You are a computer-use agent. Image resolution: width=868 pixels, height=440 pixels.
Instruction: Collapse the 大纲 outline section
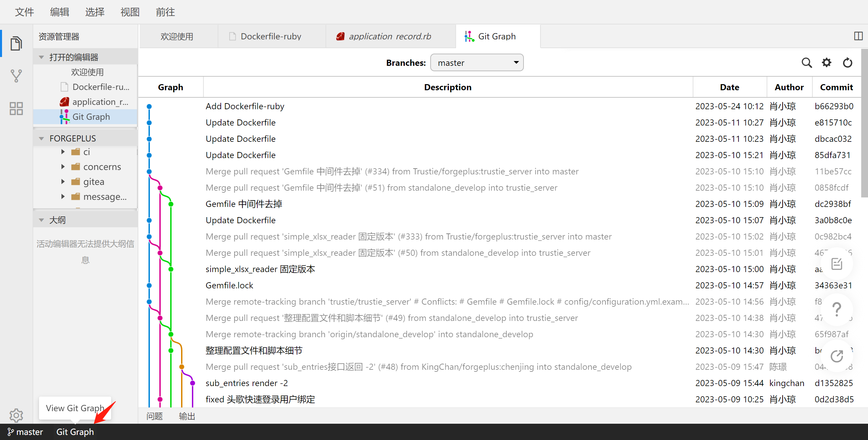(x=41, y=220)
